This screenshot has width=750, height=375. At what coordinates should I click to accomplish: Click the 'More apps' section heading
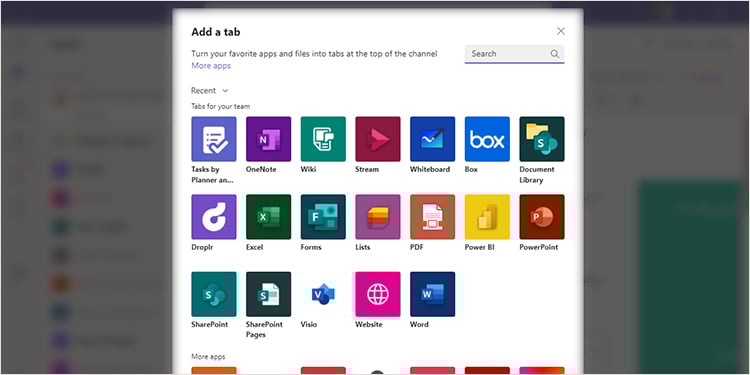pyautogui.click(x=208, y=356)
